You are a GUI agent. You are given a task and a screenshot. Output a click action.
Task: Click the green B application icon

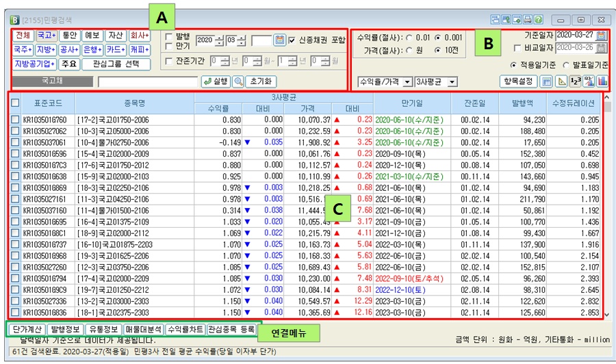tap(14, 20)
